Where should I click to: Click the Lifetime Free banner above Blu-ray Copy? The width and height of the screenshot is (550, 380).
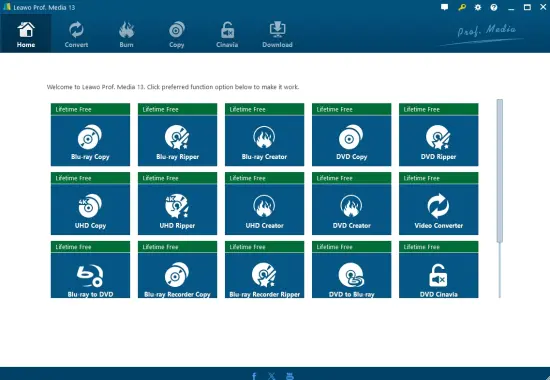(x=90, y=109)
